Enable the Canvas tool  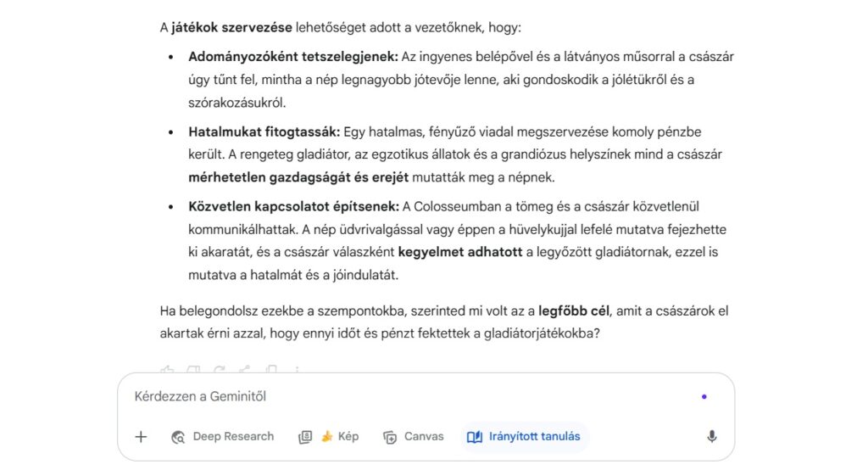click(414, 437)
